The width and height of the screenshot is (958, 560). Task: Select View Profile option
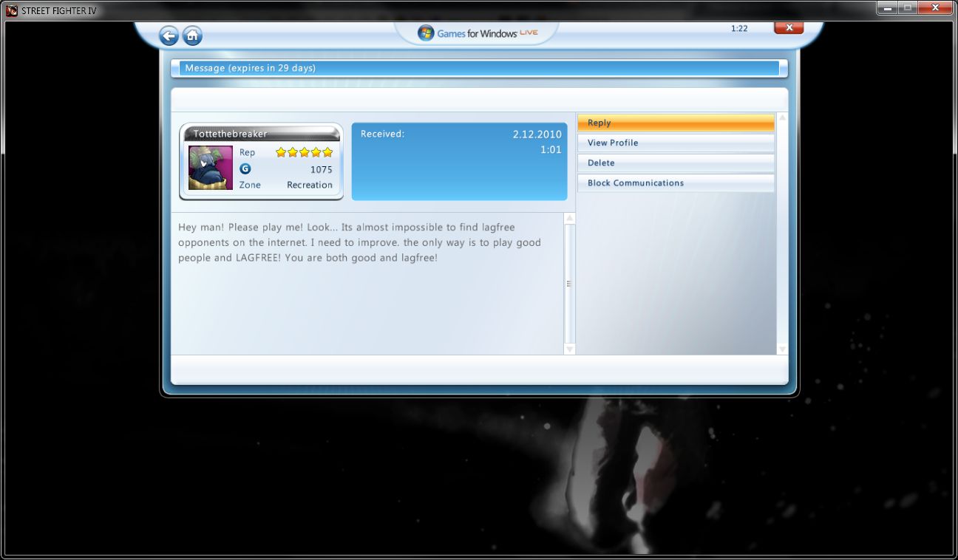pos(676,143)
